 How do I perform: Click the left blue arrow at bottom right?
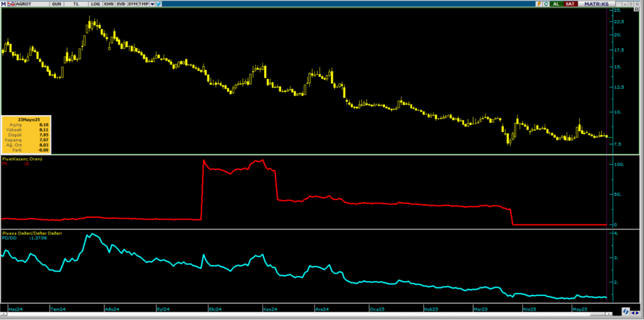633,313
